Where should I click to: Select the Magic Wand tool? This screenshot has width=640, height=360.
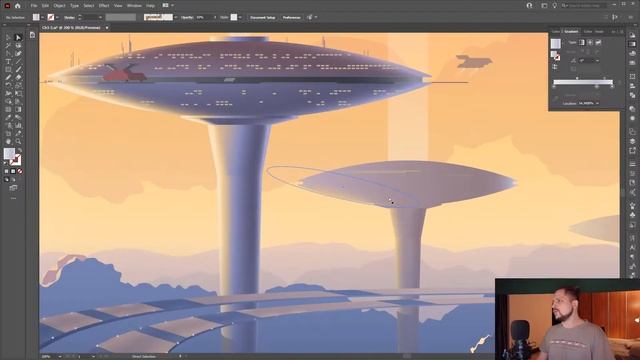click(x=8, y=46)
